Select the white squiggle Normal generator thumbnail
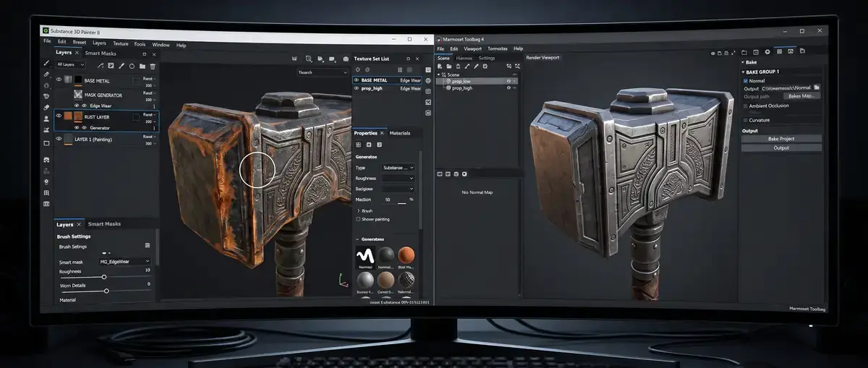 (366, 255)
